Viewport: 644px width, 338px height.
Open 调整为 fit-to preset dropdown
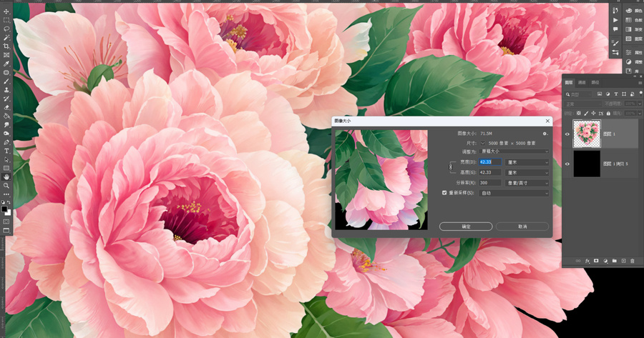[x=514, y=151]
